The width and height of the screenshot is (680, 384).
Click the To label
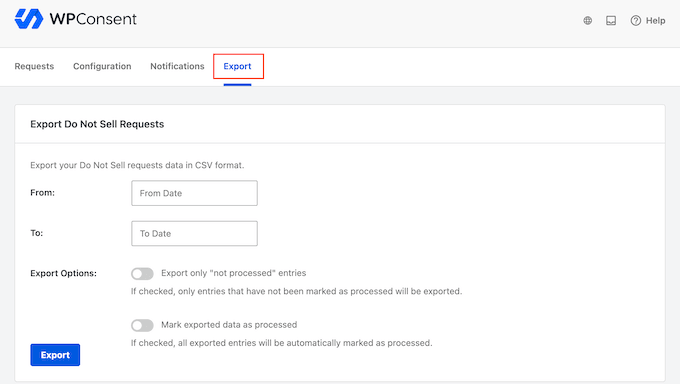coord(36,233)
